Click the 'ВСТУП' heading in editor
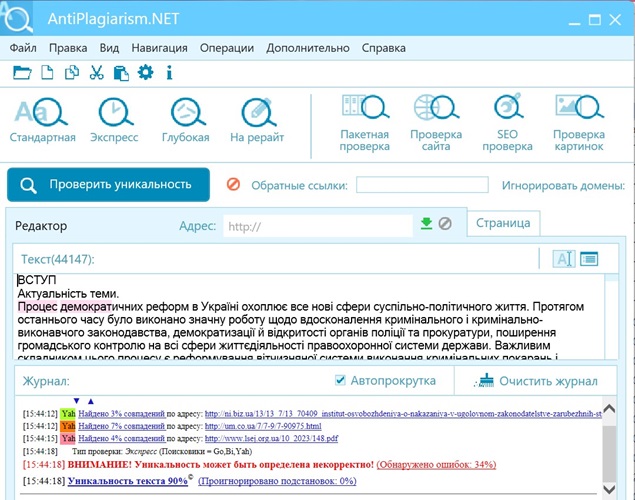This screenshot has height=500, width=635. (x=37, y=280)
